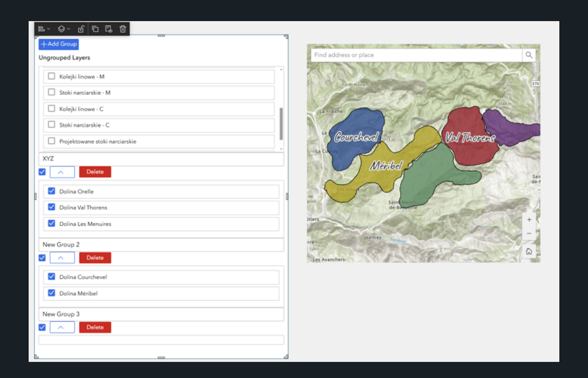Image resolution: width=588 pixels, height=378 pixels.
Task: Click the green valley polygon on map
Action: [431, 176]
